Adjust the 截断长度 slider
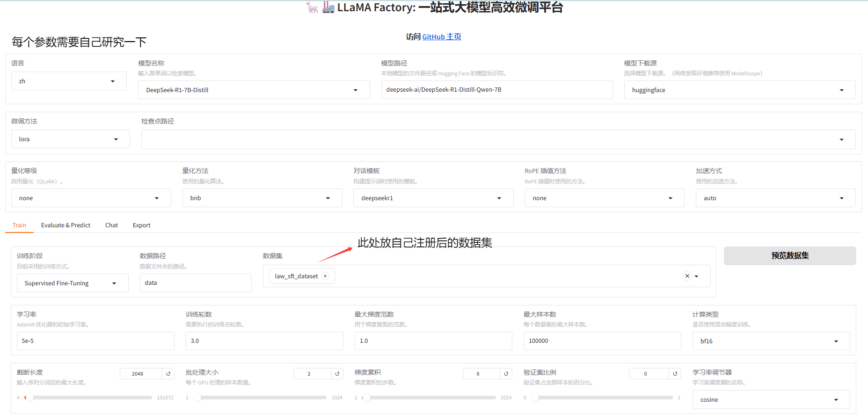 pos(88,398)
